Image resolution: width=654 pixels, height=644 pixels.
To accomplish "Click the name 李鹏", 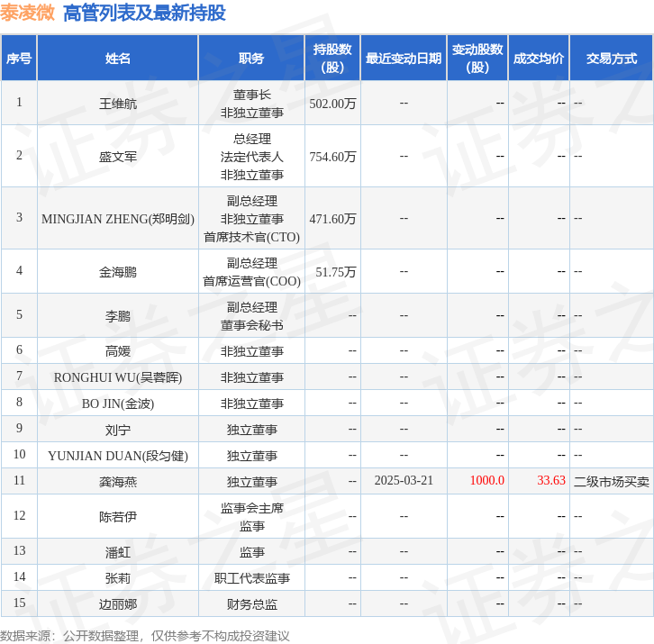I will 118,316.
